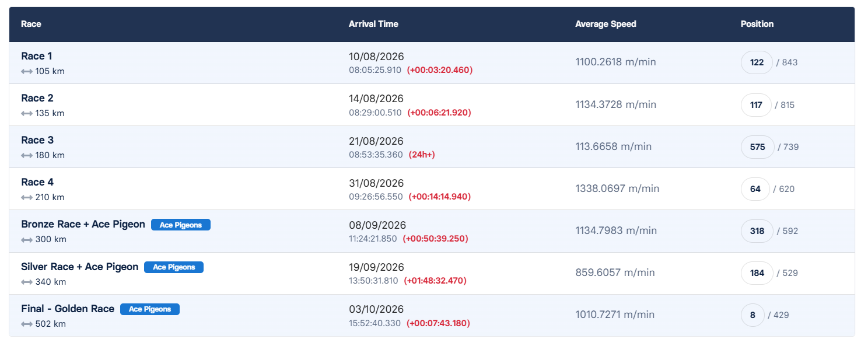
Task: Click the distance arrow icon beside 502 km
Action: point(27,324)
